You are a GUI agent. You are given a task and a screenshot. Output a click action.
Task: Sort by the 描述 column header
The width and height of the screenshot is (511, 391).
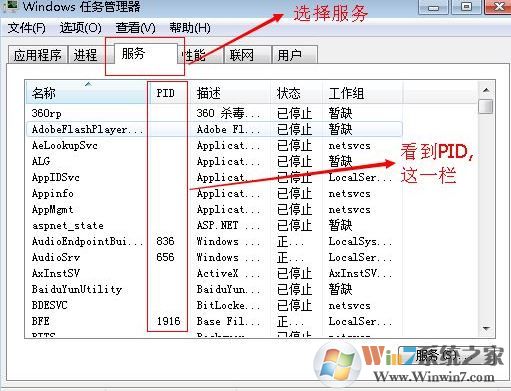click(x=229, y=93)
